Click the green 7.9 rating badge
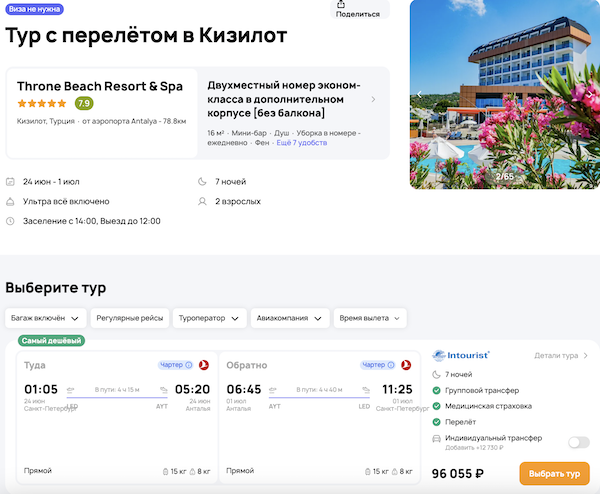 coord(84,103)
